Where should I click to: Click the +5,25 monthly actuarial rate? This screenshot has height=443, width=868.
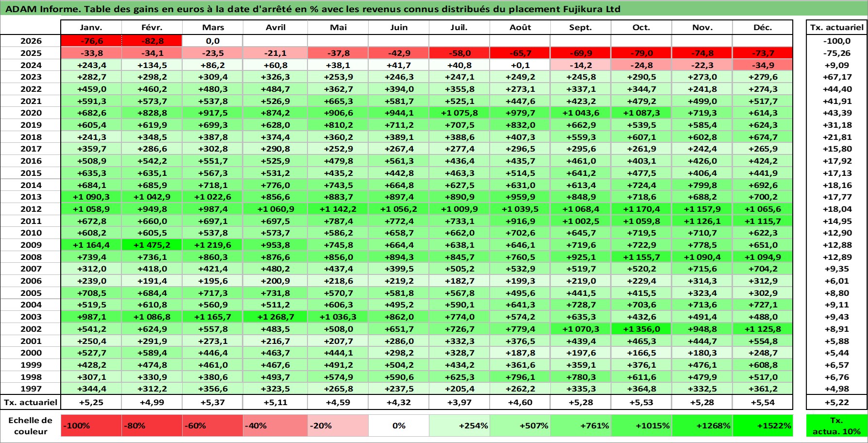(x=91, y=402)
